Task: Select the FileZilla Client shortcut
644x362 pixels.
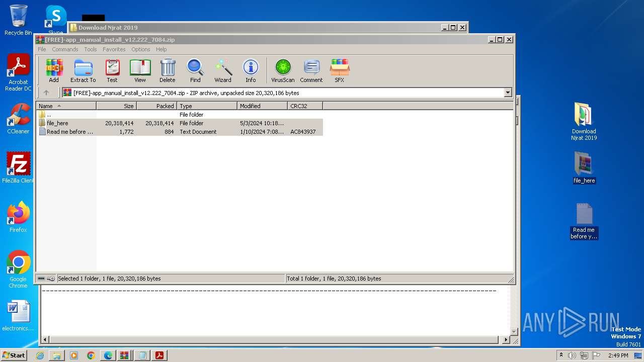Action: coord(18,168)
